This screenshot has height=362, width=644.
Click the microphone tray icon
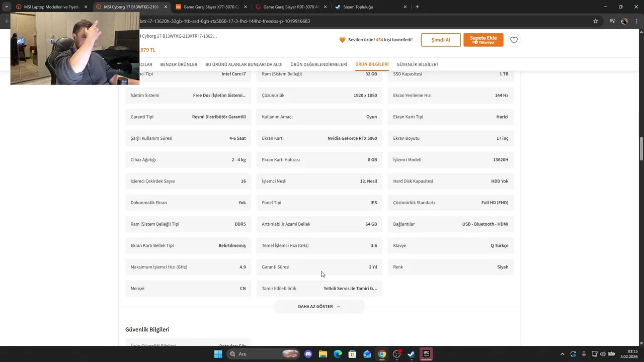pos(584,354)
